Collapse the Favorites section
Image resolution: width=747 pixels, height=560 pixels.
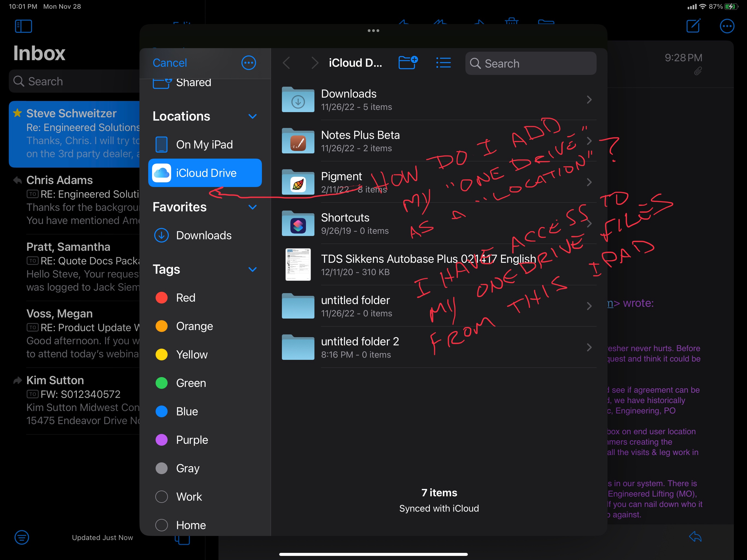click(x=253, y=207)
